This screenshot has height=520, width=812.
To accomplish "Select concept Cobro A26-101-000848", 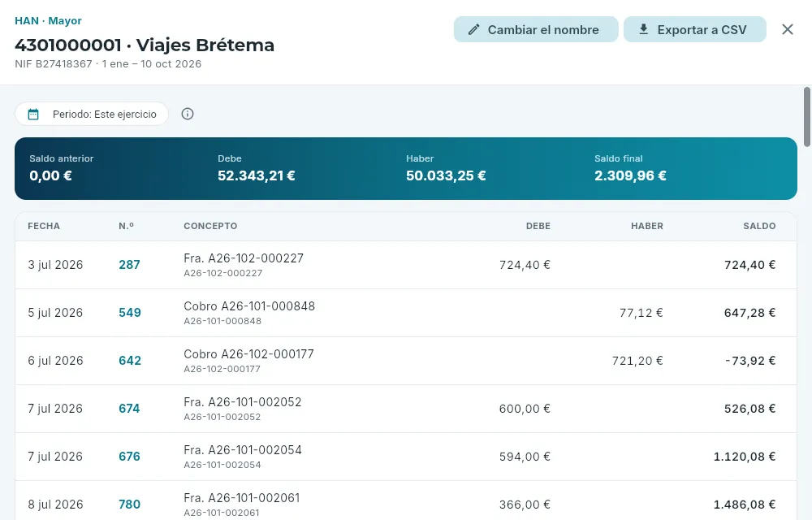I will [x=249, y=306].
